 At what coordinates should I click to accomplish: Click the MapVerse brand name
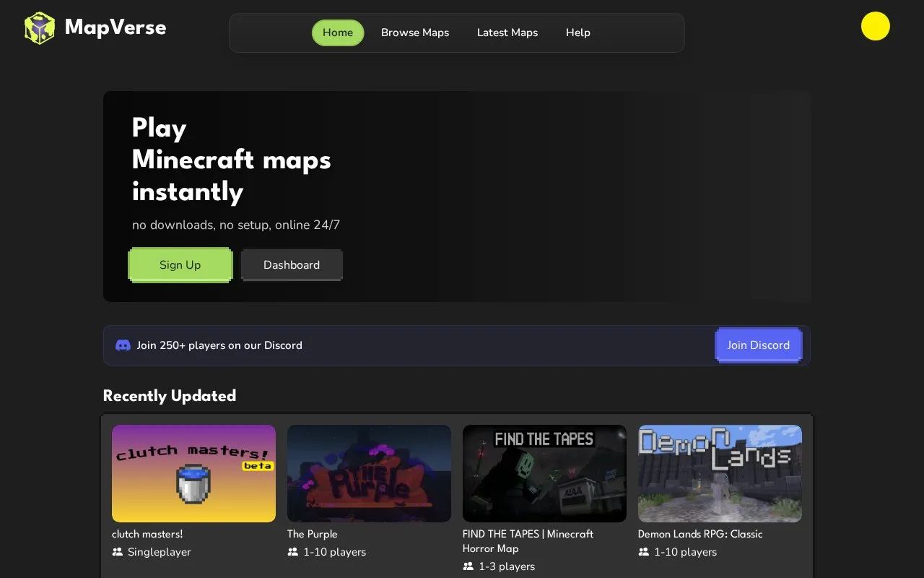coord(115,27)
